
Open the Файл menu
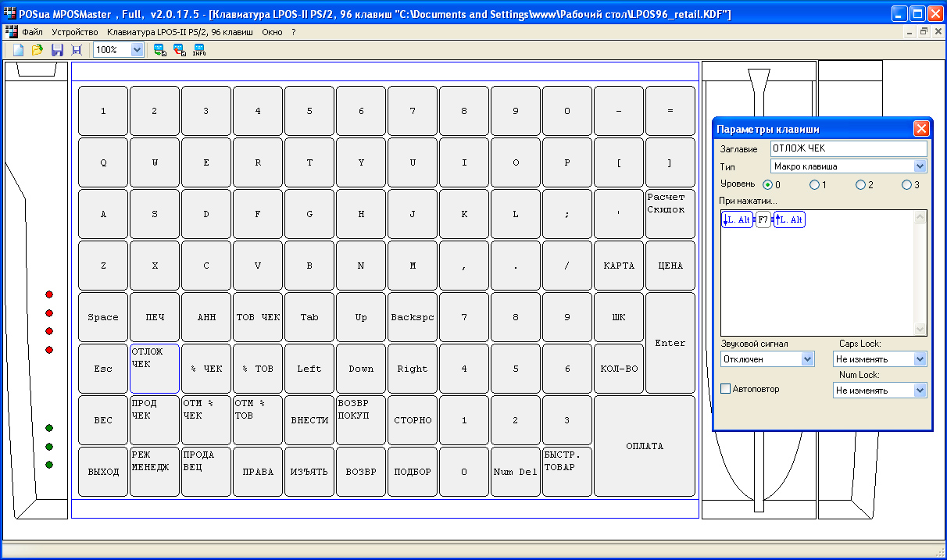click(33, 32)
